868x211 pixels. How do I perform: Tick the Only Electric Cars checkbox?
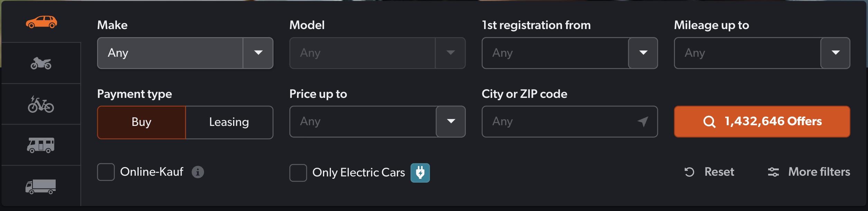[298, 173]
